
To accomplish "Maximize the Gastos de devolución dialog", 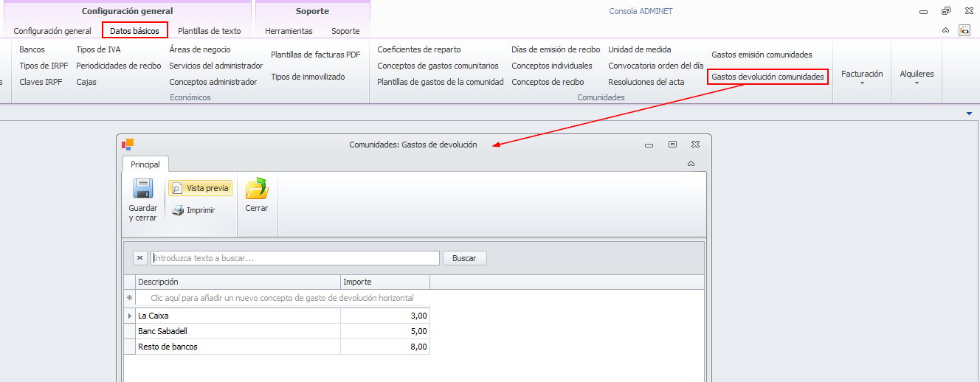I will point(672,145).
